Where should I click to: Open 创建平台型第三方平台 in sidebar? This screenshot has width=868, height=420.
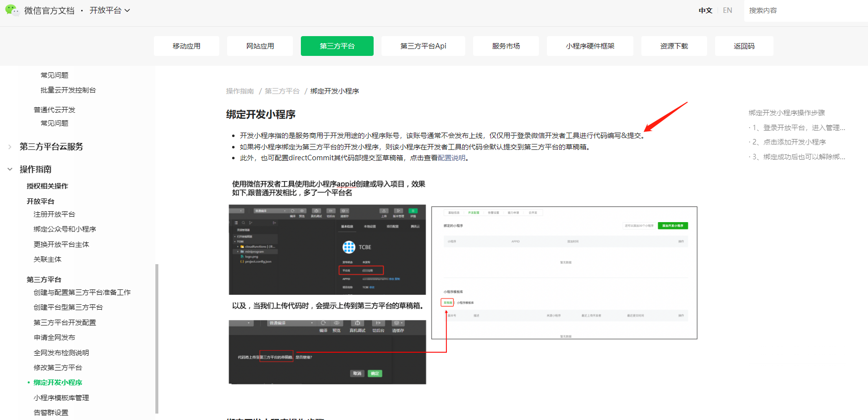[x=68, y=307]
